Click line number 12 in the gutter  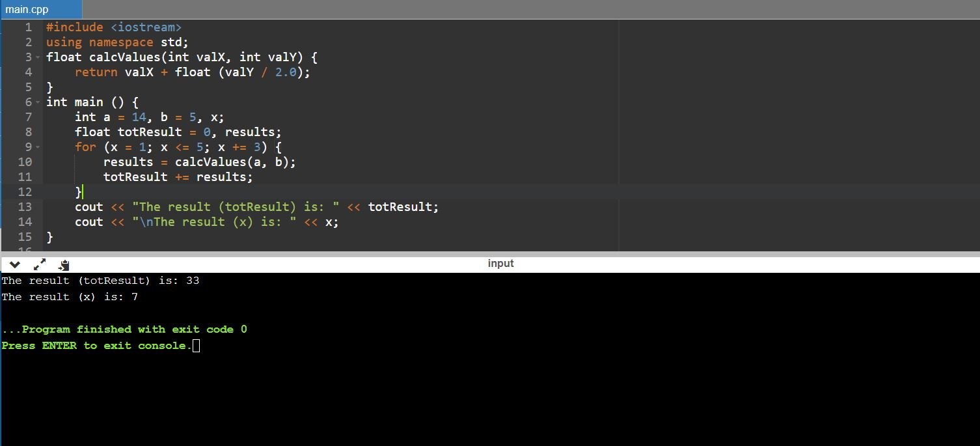click(25, 192)
